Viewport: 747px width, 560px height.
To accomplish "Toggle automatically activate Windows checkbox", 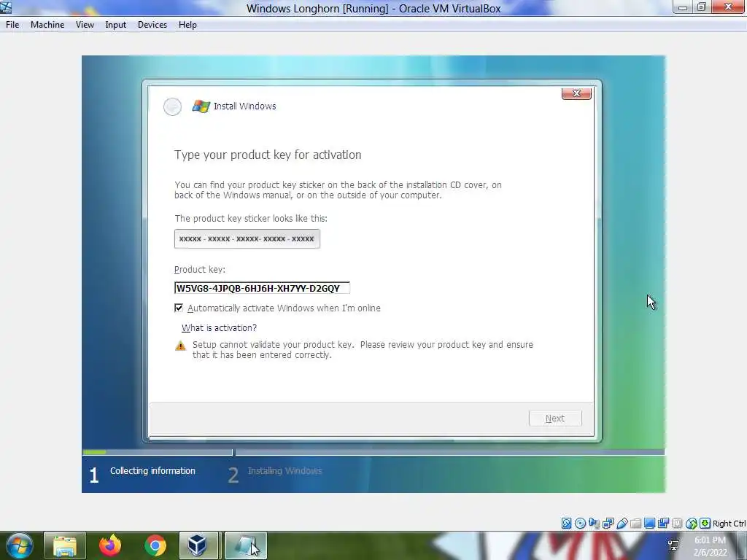I will coord(179,308).
